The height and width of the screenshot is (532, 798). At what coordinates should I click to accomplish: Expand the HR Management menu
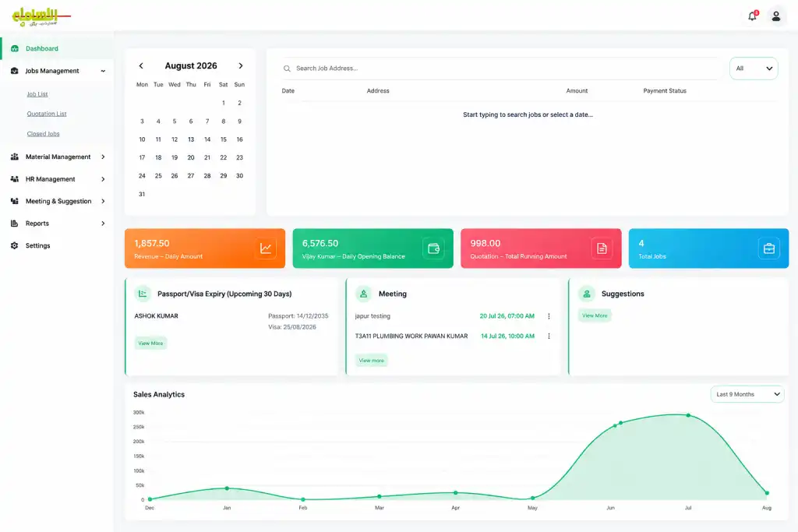[104, 179]
